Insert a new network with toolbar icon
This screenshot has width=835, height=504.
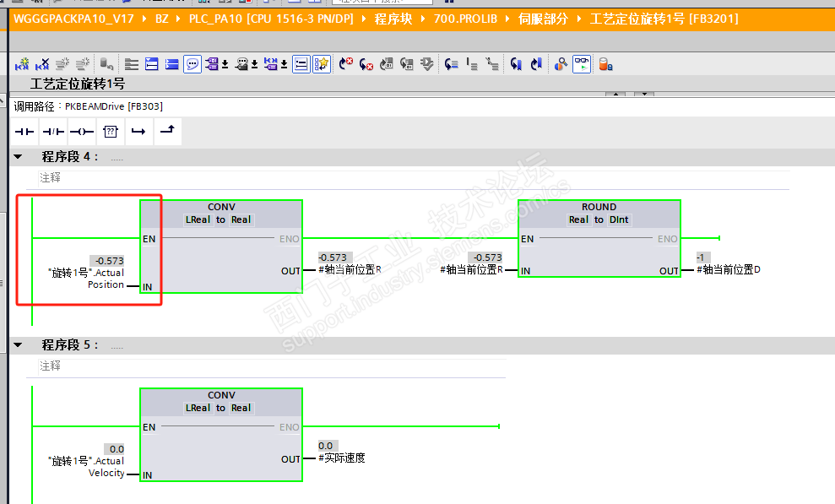point(22,64)
